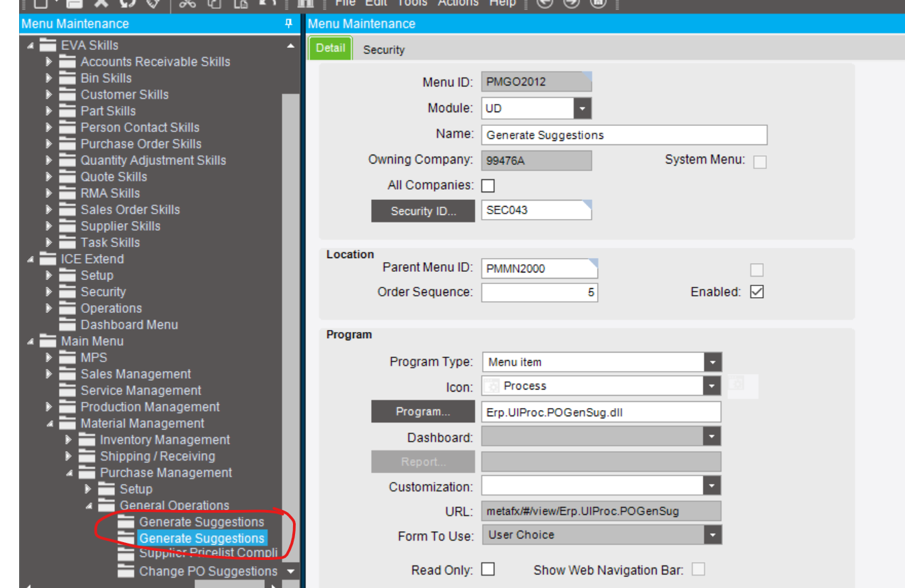The width and height of the screenshot is (905, 588).
Task: Expand the MPS tree node
Action: point(49,357)
